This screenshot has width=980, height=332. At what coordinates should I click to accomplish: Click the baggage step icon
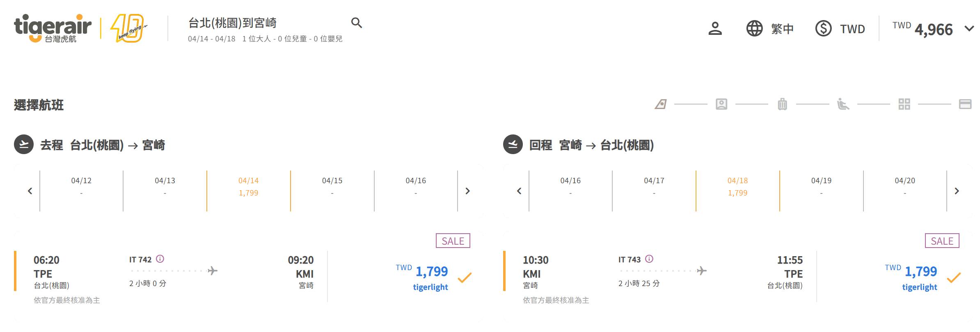[x=782, y=105]
